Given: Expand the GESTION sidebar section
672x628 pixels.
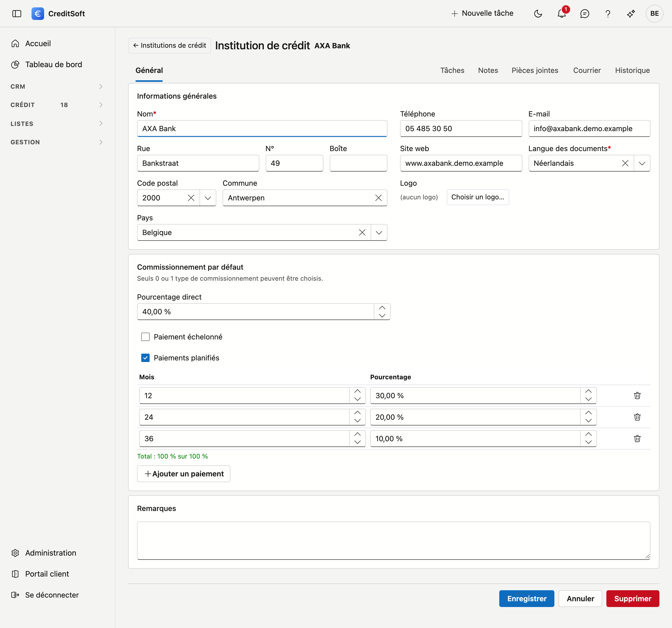Looking at the screenshot, I should pyautogui.click(x=57, y=142).
